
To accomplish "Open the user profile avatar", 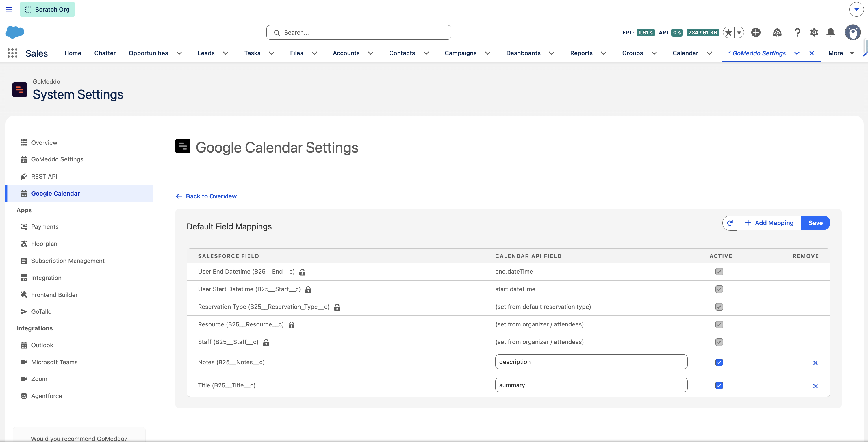I will (853, 32).
